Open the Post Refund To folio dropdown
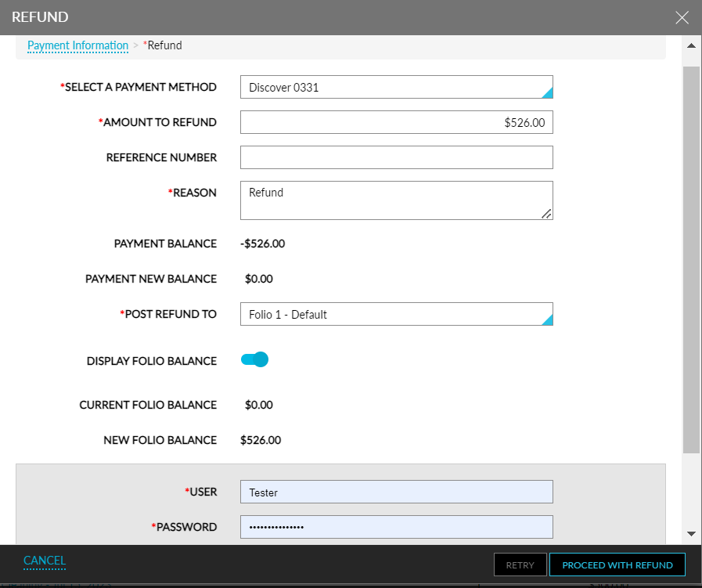The image size is (702, 588). point(395,314)
